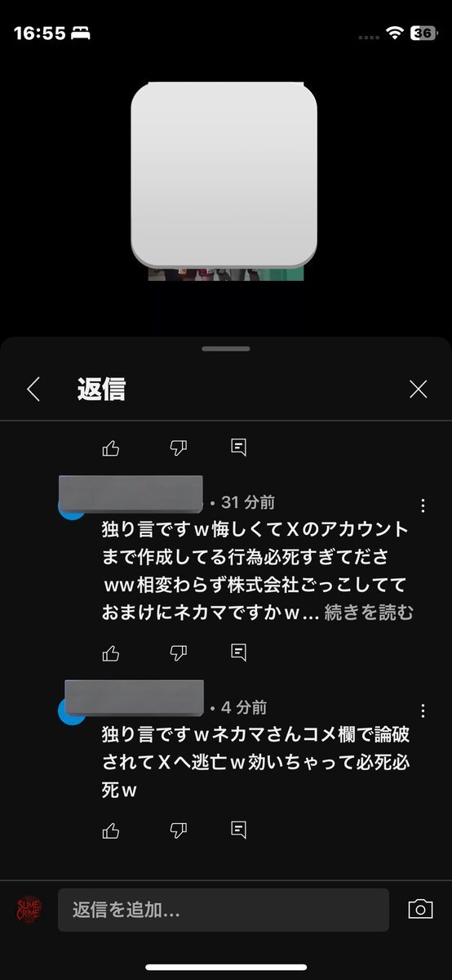452x980 pixels.
Task: Open options menu for 31 分前 comment
Action: click(x=423, y=506)
